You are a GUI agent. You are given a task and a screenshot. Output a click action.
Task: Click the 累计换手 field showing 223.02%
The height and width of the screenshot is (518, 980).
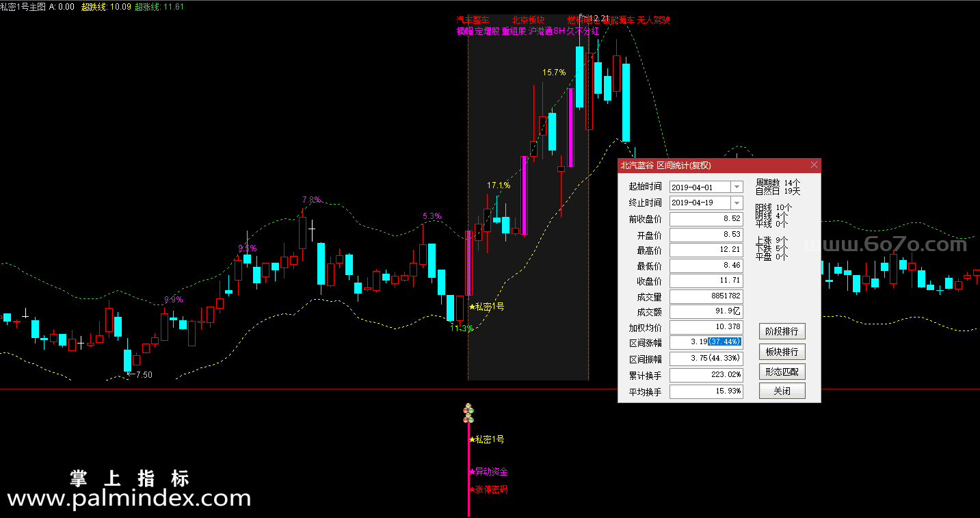(706, 375)
